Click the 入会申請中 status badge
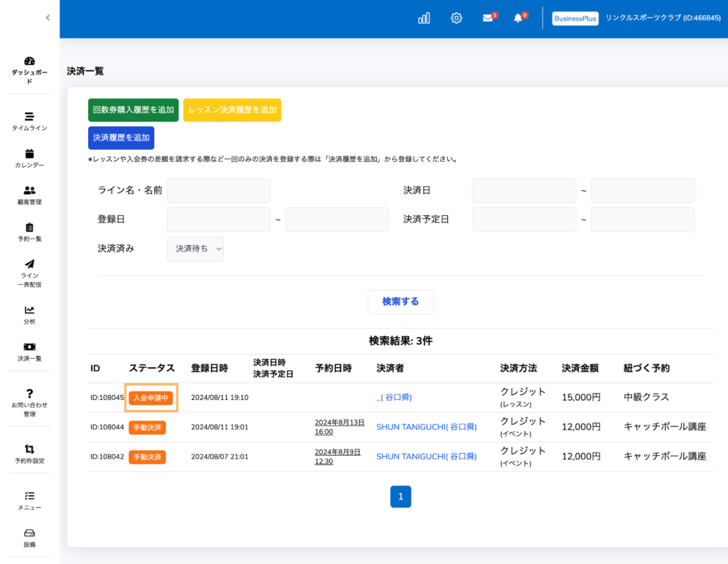This screenshot has height=564, width=728. tap(151, 398)
